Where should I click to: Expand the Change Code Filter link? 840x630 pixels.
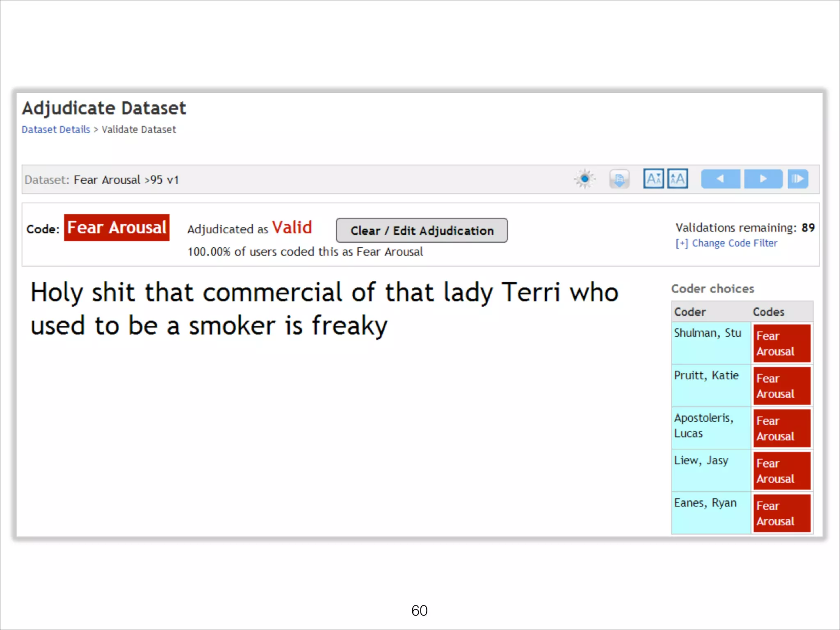[x=726, y=243]
